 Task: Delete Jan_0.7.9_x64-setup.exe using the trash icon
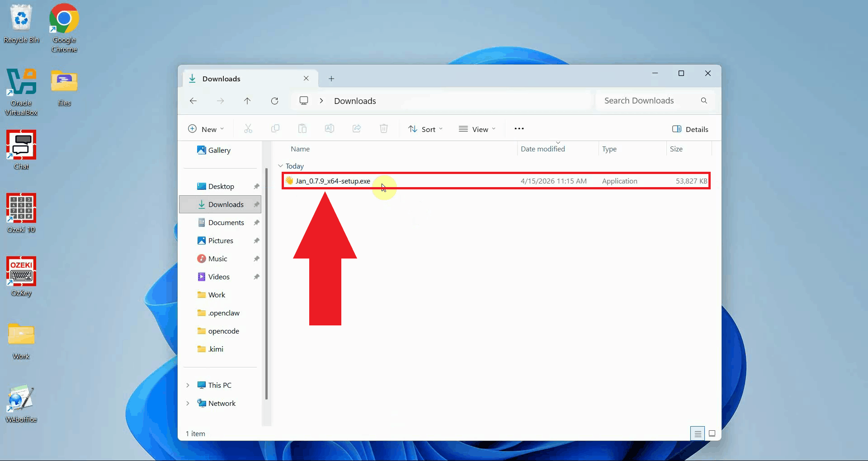(x=383, y=128)
